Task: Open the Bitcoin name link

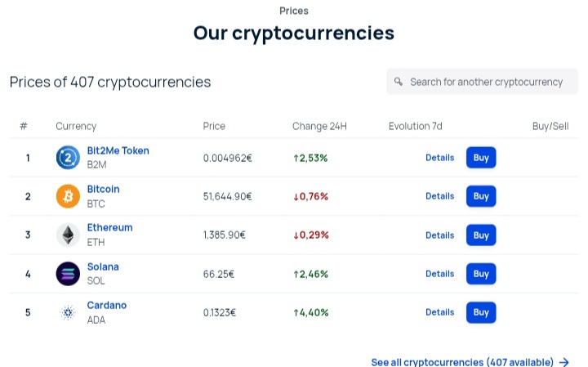Action: (104, 189)
